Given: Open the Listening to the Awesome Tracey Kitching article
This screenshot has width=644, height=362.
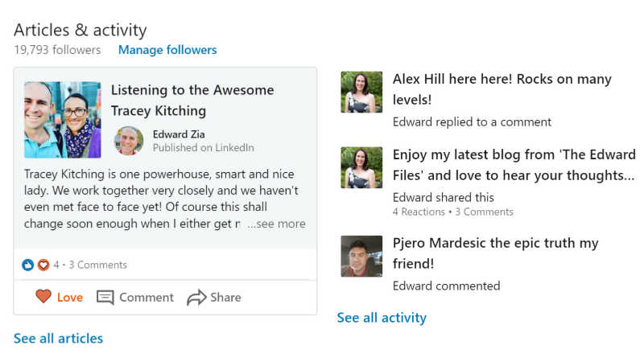Looking at the screenshot, I should coord(192,100).
